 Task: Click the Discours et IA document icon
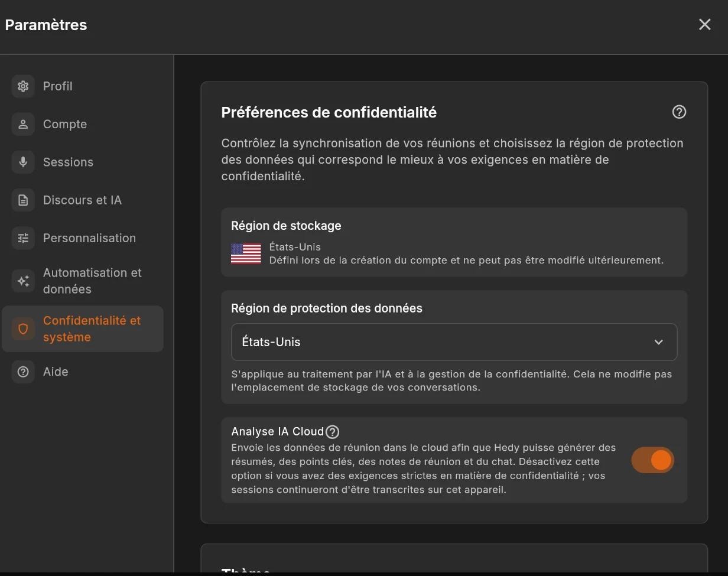(23, 200)
